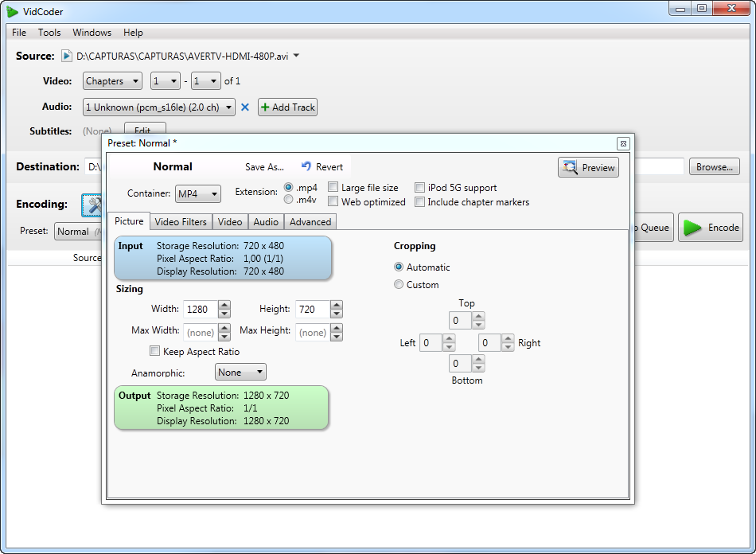Check Include chapter markers option

tap(420, 202)
